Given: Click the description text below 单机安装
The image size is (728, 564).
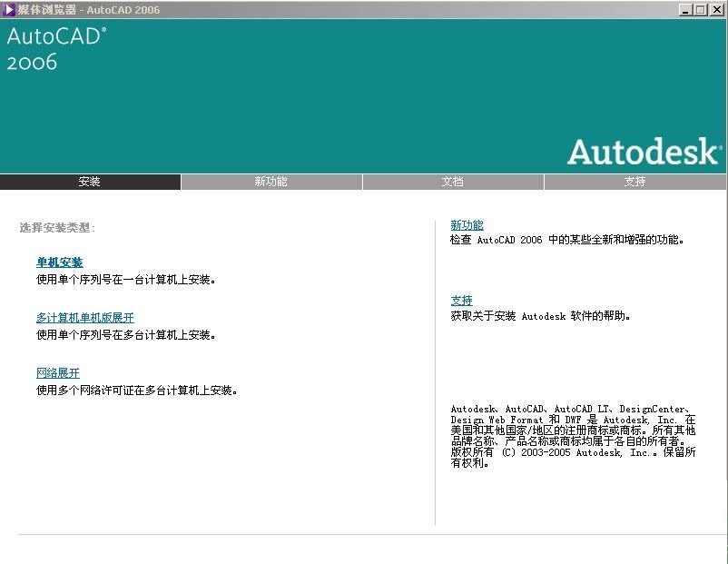Looking at the screenshot, I should pyautogui.click(x=126, y=280).
